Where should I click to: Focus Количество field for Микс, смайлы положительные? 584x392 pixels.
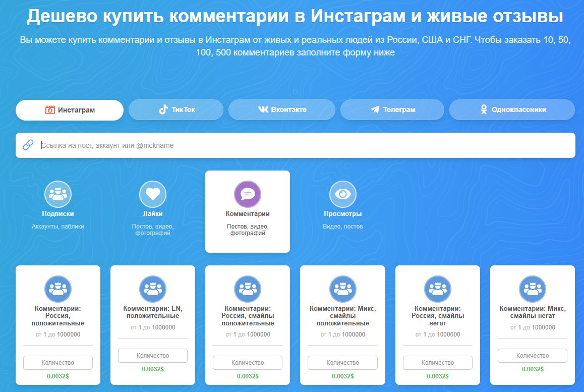coord(342,363)
